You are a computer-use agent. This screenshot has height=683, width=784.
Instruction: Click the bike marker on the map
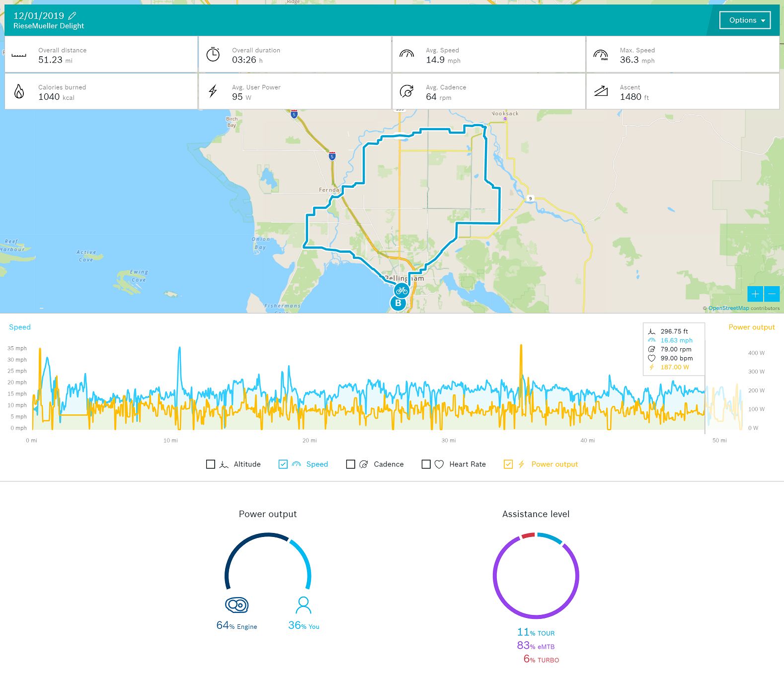401,291
